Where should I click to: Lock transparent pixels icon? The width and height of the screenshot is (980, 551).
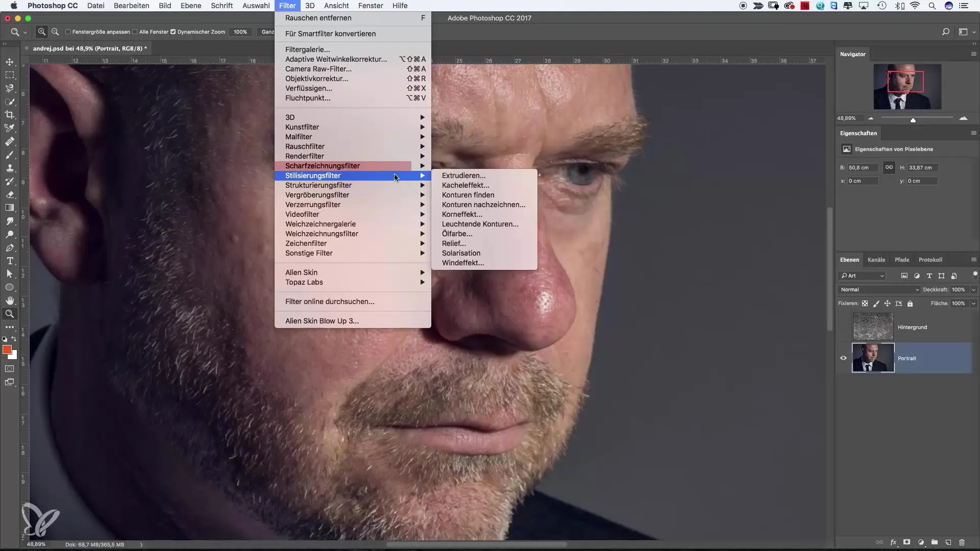865,304
